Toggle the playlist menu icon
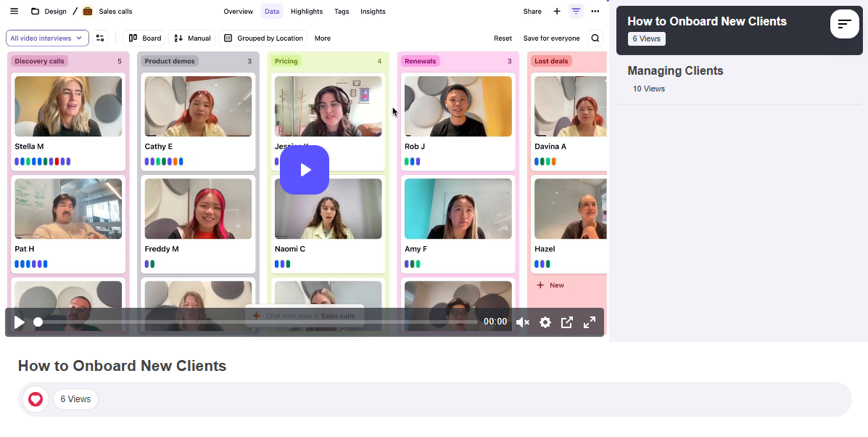The height and width of the screenshot is (437, 868). tap(844, 24)
